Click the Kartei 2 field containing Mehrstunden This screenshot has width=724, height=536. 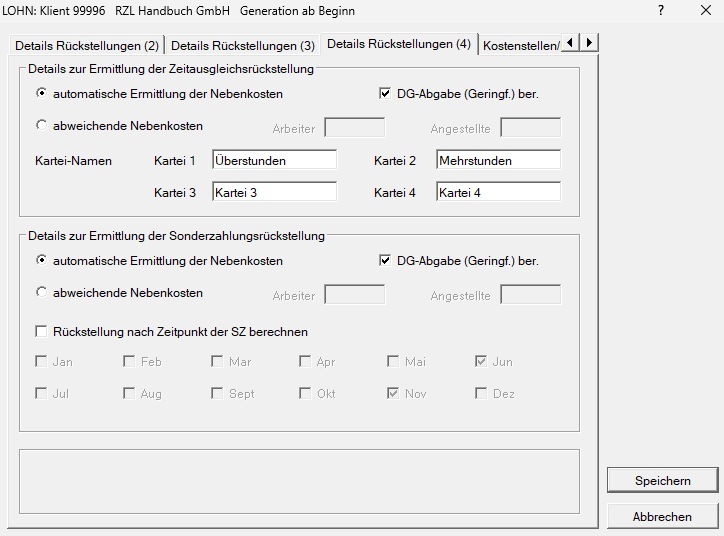pyautogui.click(x=498, y=160)
